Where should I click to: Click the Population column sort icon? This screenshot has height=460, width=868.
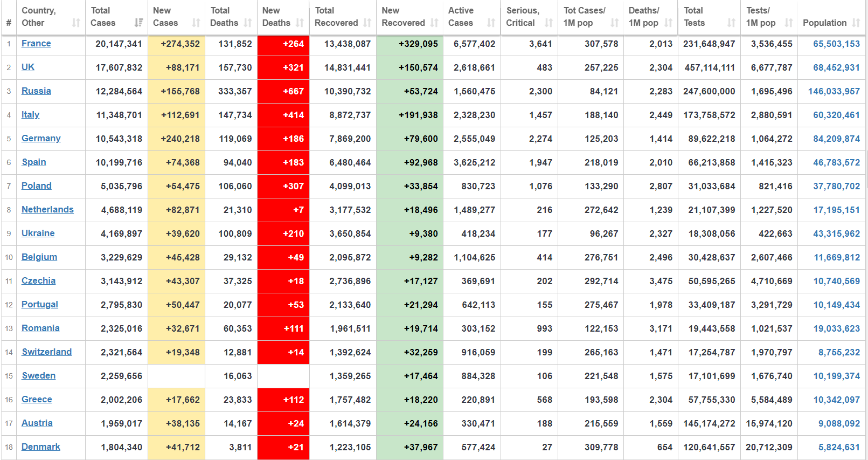pos(856,23)
